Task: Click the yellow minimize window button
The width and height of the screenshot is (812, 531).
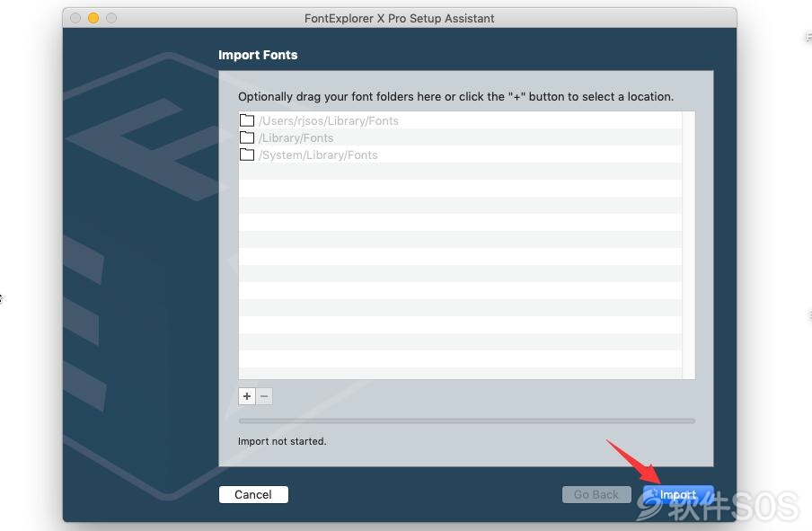Action: click(93, 18)
